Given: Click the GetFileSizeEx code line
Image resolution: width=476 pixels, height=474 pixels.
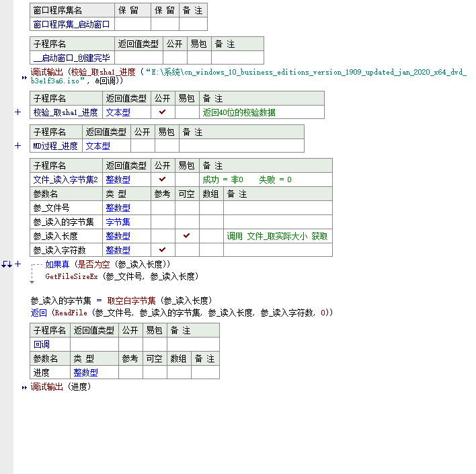Looking at the screenshot, I should tap(122, 276).
